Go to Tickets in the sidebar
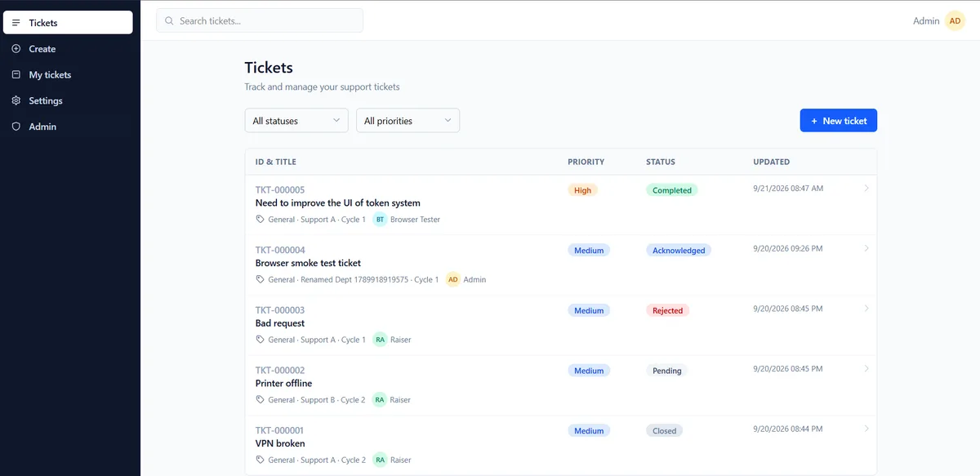The width and height of the screenshot is (980, 476). point(68,23)
